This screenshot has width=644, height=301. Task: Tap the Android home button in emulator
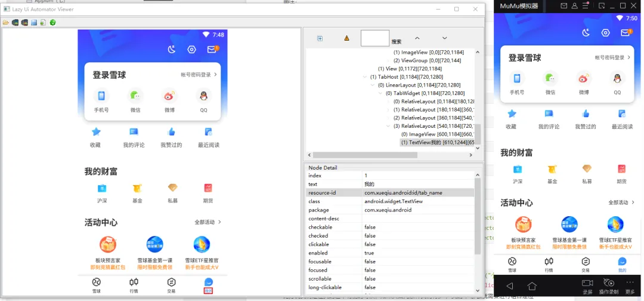point(532,286)
